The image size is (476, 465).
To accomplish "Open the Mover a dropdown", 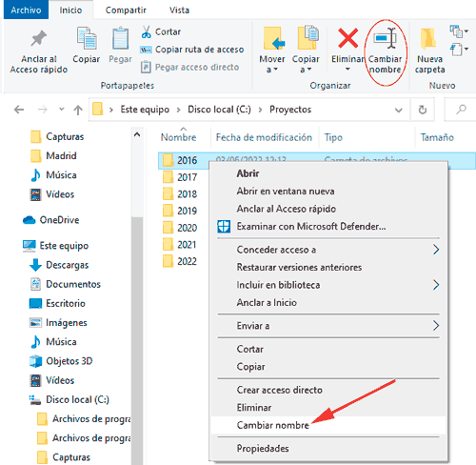I will pos(272,64).
